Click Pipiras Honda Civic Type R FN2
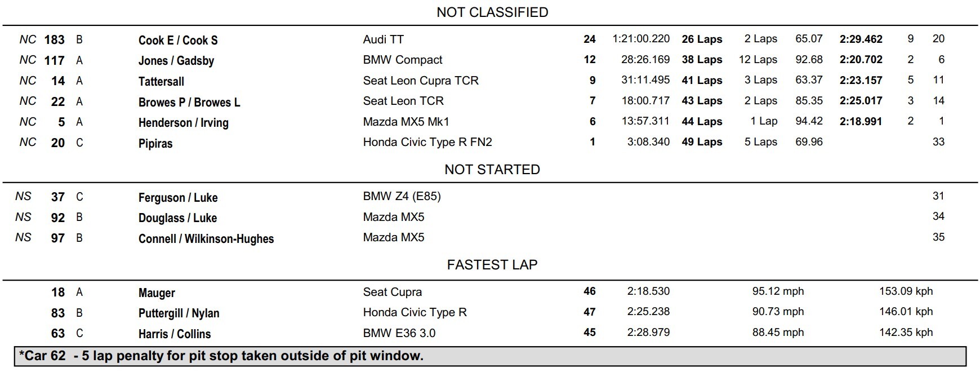This screenshot has height=372, width=980. click(427, 142)
